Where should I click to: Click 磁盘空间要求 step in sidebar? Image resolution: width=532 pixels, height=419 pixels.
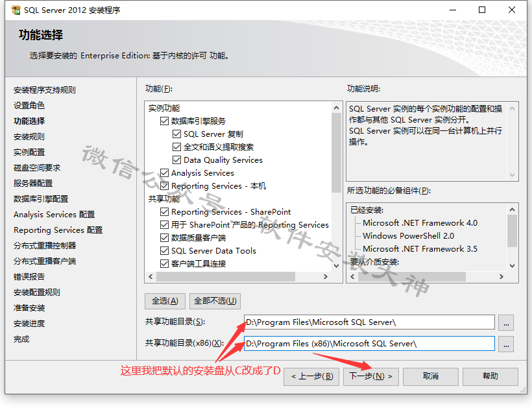[37, 168]
